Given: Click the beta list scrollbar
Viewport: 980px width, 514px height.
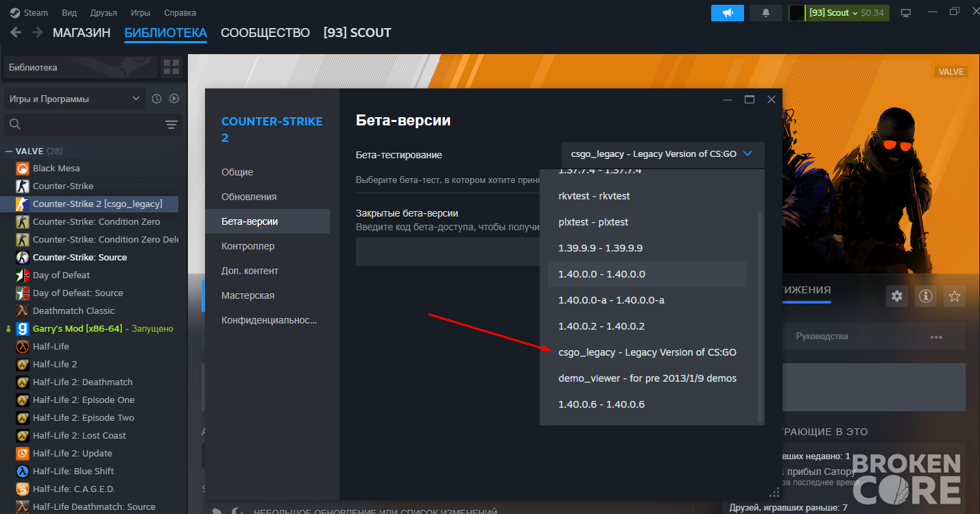Looking at the screenshot, I should click(759, 317).
